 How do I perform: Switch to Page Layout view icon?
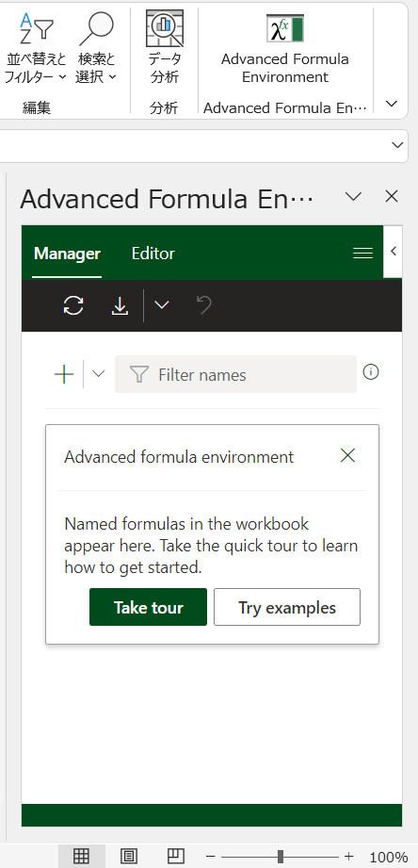[129, 857]
